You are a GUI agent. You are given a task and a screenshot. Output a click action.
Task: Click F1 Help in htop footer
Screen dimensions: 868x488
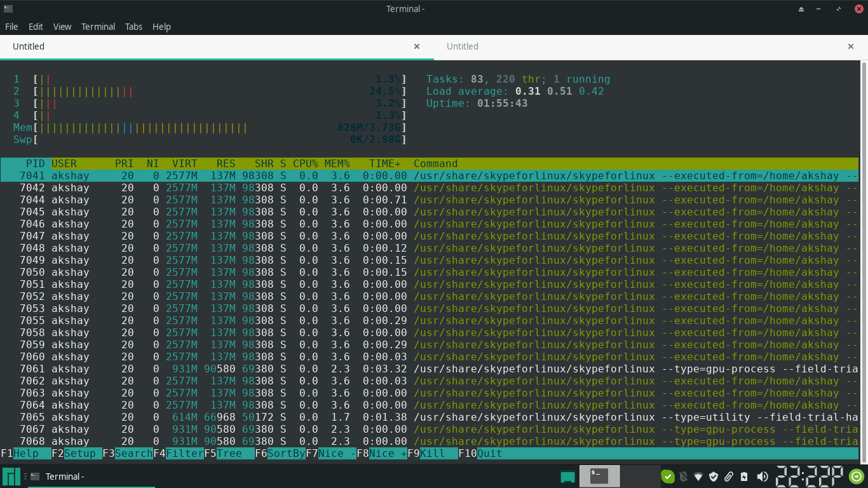click(26, 454)
